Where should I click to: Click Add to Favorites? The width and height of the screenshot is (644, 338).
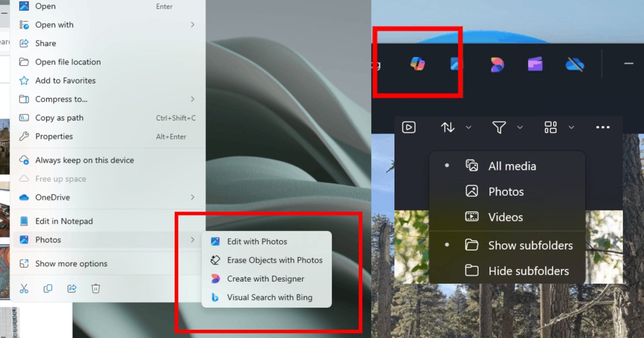(65, 80)
